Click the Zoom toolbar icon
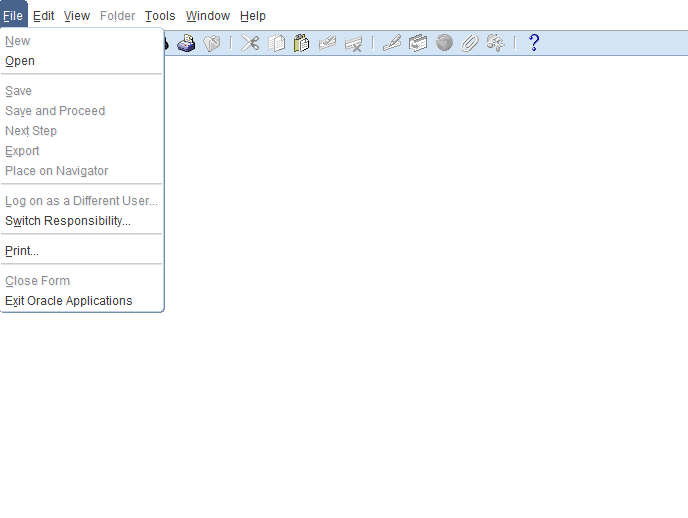This screenshot has width=688, height=518. tap(418, 43)
